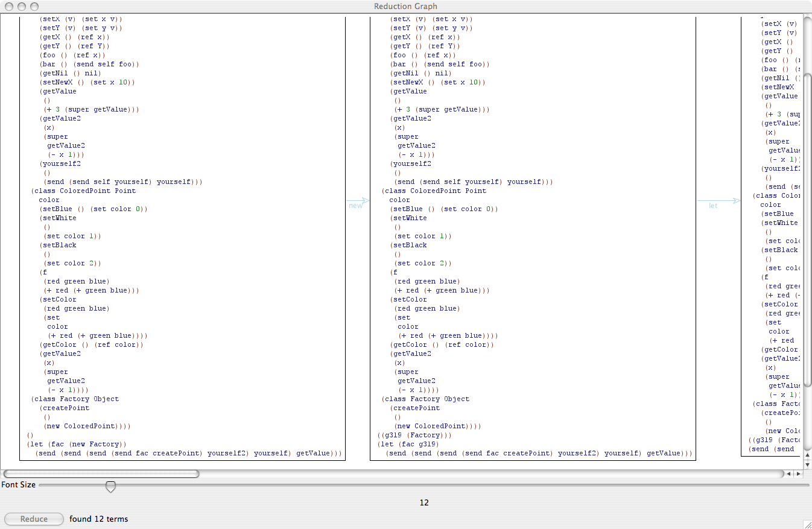Click "(setNewX" in the rightmost term
Screen dimensions: 812x529
coord(778,87)
